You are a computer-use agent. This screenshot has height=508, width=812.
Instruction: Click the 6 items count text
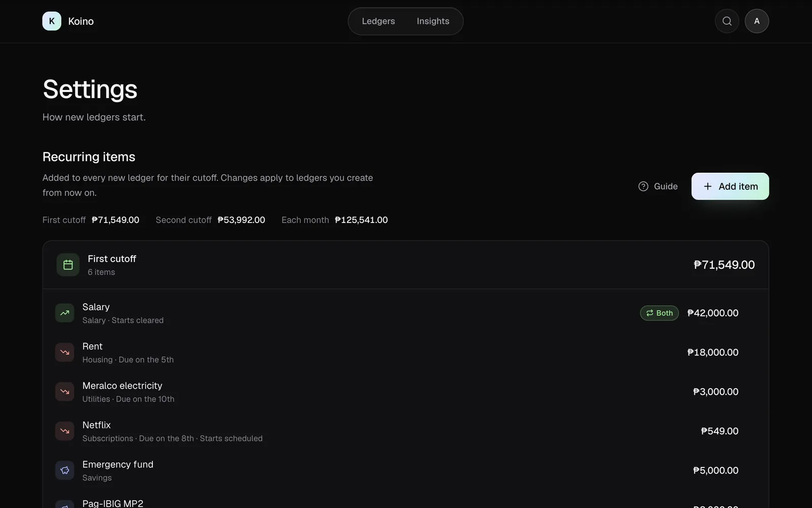(x=101, y=272)
